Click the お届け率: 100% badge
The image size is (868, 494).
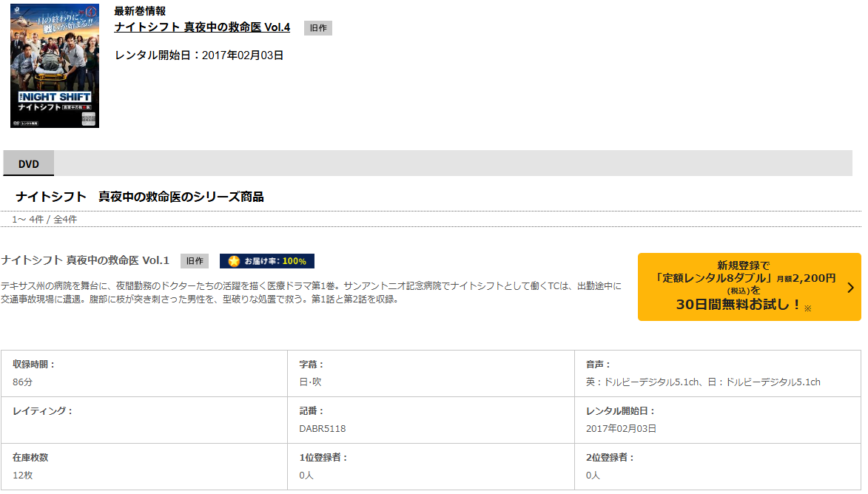click(x=267, y=261)
